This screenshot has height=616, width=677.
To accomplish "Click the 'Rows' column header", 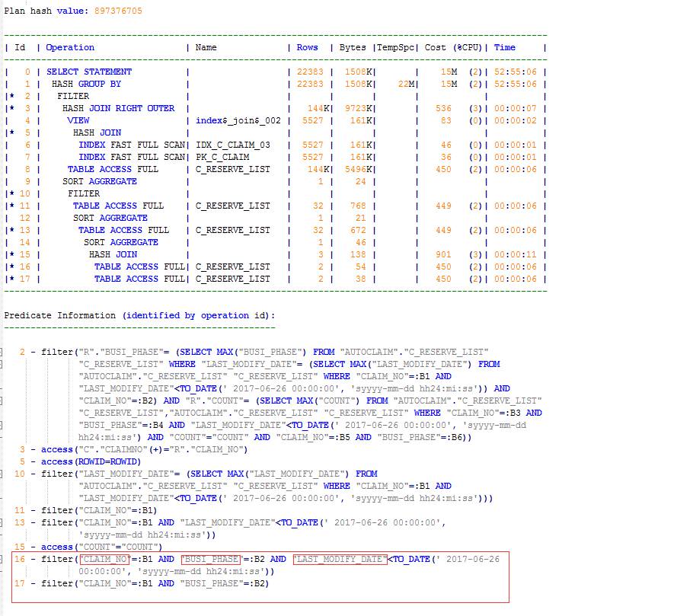I will [307, 47].
